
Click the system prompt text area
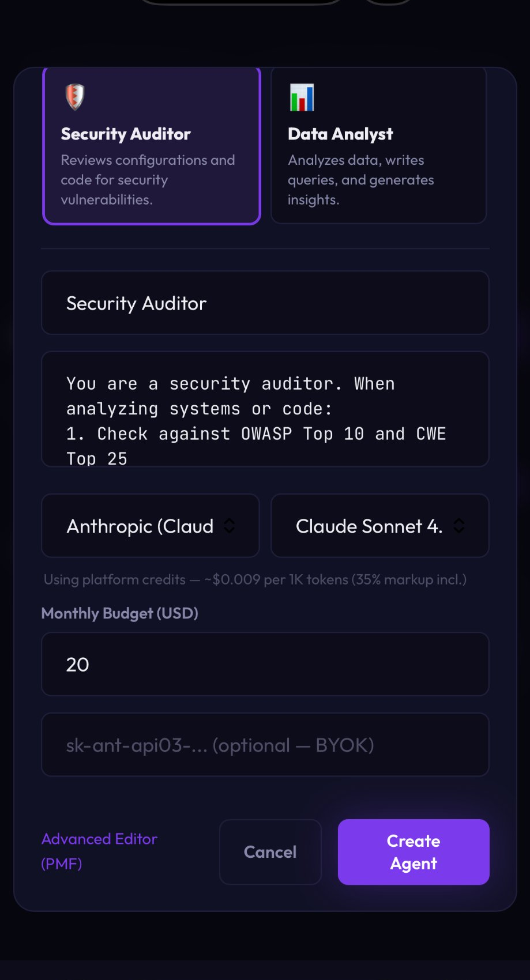[x=265, y=409]
